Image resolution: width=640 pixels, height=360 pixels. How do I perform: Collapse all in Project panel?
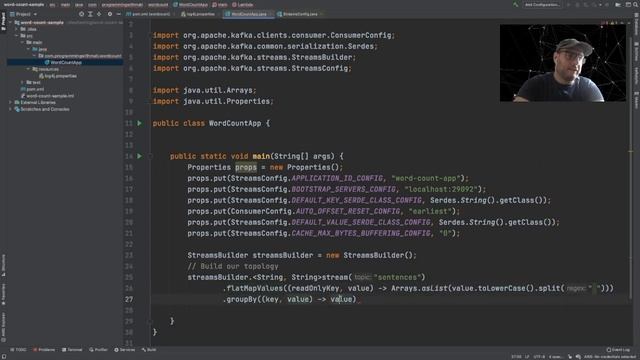99,14
